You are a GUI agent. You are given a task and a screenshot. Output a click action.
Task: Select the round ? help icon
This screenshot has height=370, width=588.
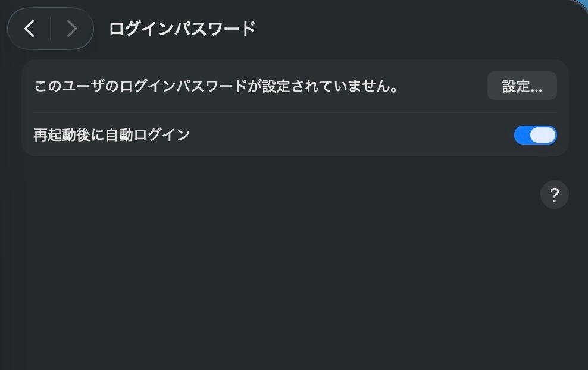[554, 195]
